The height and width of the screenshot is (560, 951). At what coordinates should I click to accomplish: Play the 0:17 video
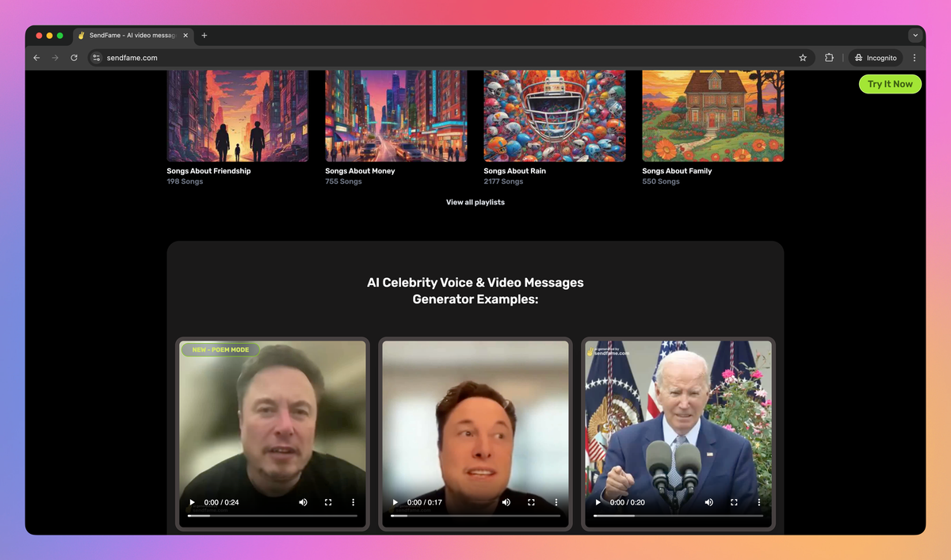click(x=395, y=502)
